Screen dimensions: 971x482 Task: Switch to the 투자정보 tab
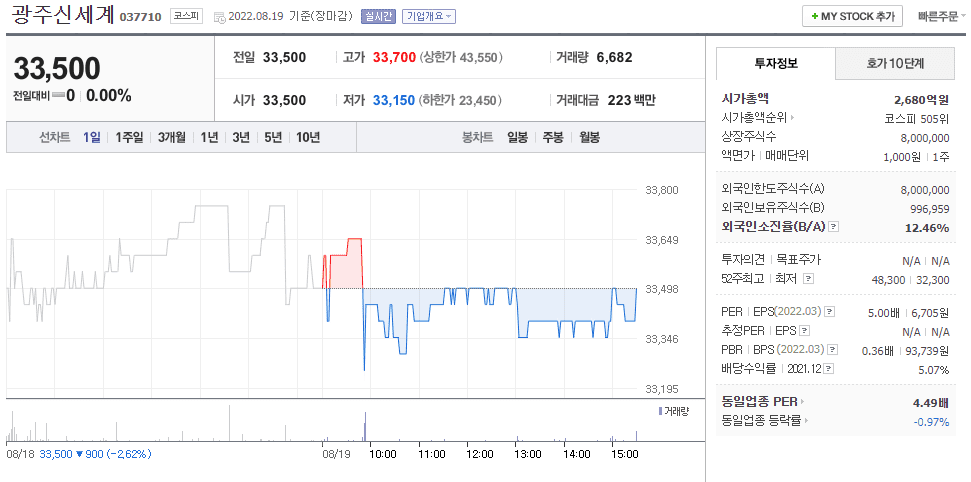(x=776, y=63)
